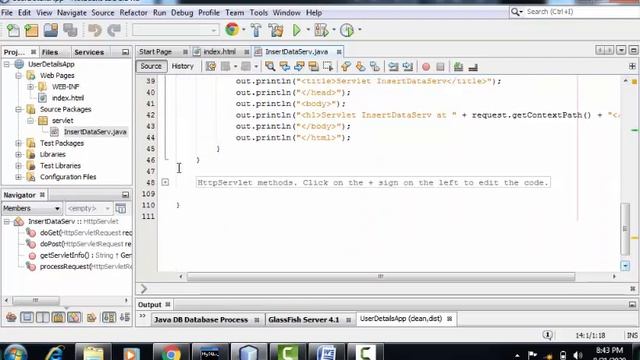Image resolution: width=640 pixels, height=360 pixels.
Task: Click the Build Project hammer icon
Action: click(x=256, y=30)
